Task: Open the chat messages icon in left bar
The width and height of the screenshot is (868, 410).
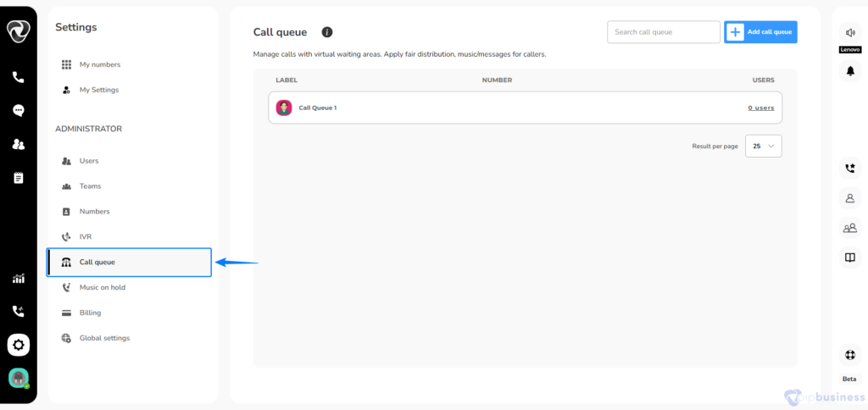Action: coord(19,111)
